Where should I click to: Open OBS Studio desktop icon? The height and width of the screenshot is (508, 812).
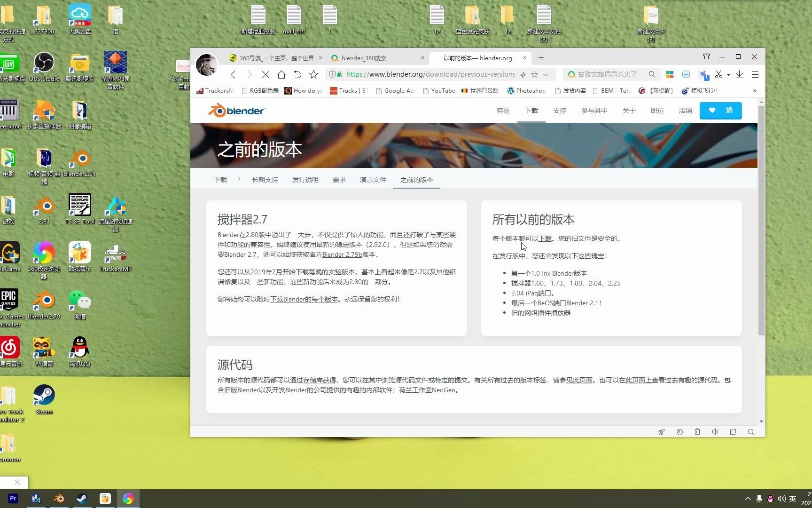click(x=44, y=67)
